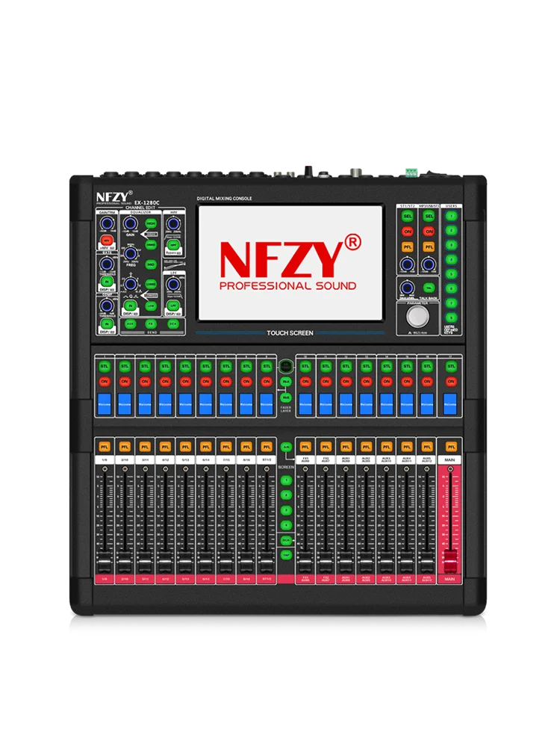Open the AUX send button

130,324
